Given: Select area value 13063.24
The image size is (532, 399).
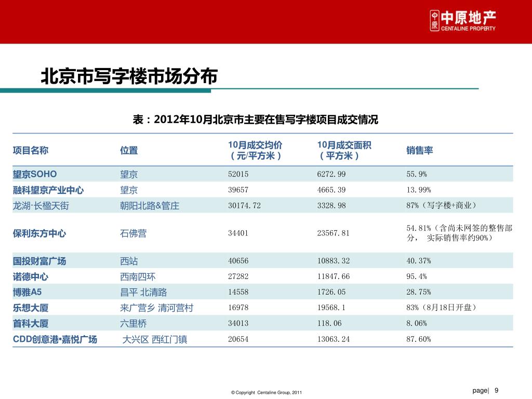Looking at the screenshot, I should point(333,339).
